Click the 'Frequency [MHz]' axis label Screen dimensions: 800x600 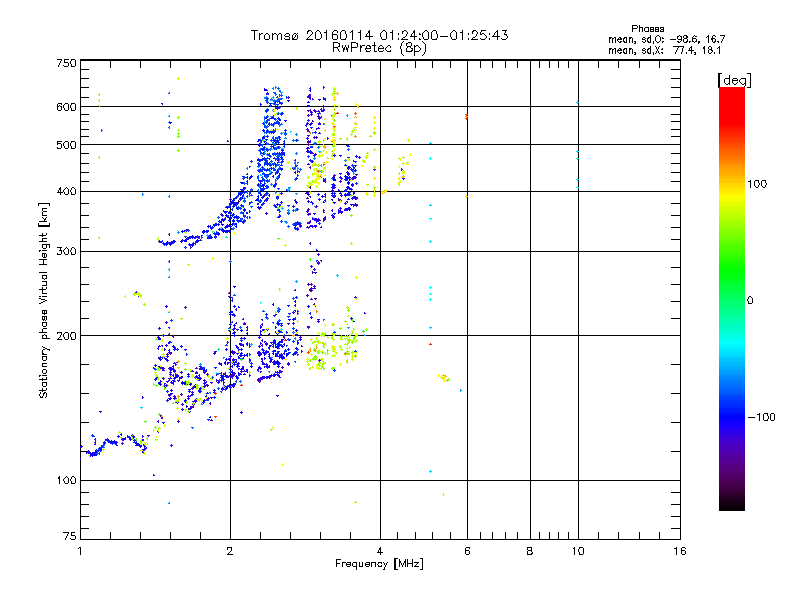pos(379,564)
